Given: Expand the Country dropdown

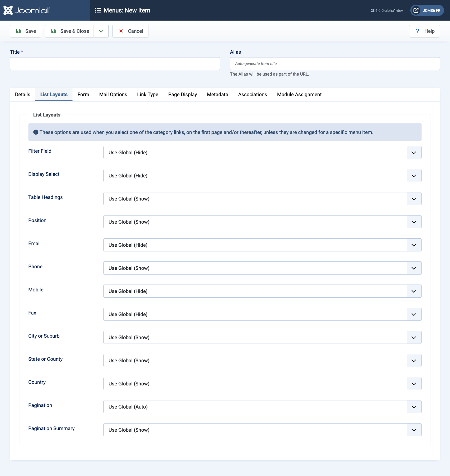Looking at the screenshot, I should pos(262,384).
